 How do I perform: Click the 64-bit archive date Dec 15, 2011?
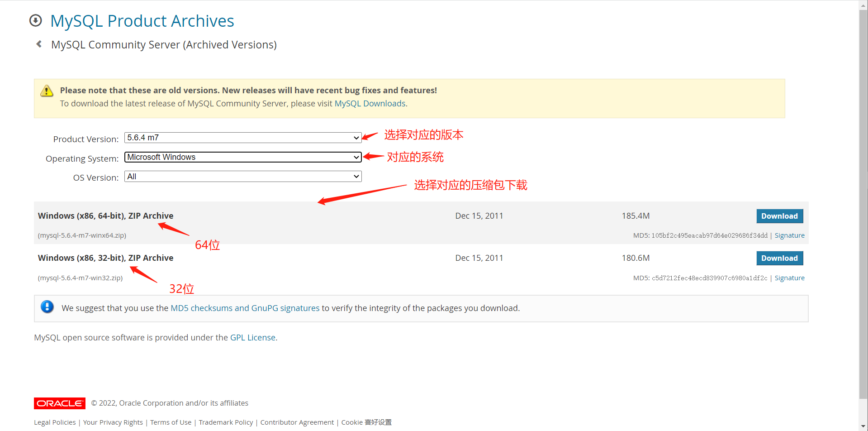pyautogui.click(x=479, y=216)
